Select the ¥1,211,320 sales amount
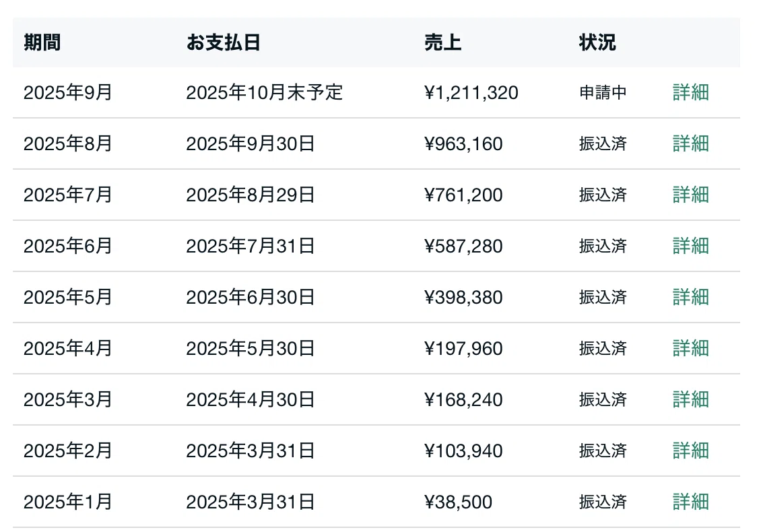 471,93
